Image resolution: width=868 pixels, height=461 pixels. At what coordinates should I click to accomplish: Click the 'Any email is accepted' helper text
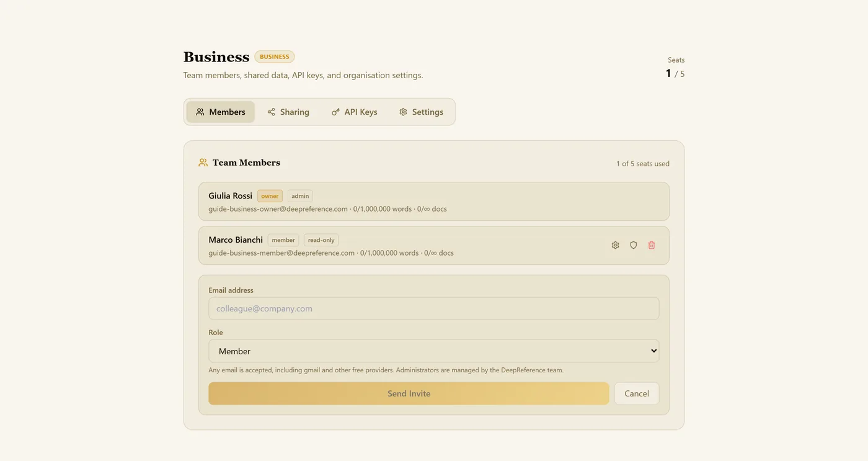click(386, 370)
